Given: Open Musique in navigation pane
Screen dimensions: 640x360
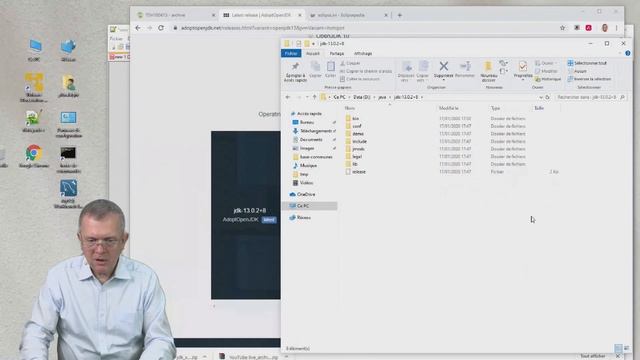Looking at the screenshot, I should [308, 165].
